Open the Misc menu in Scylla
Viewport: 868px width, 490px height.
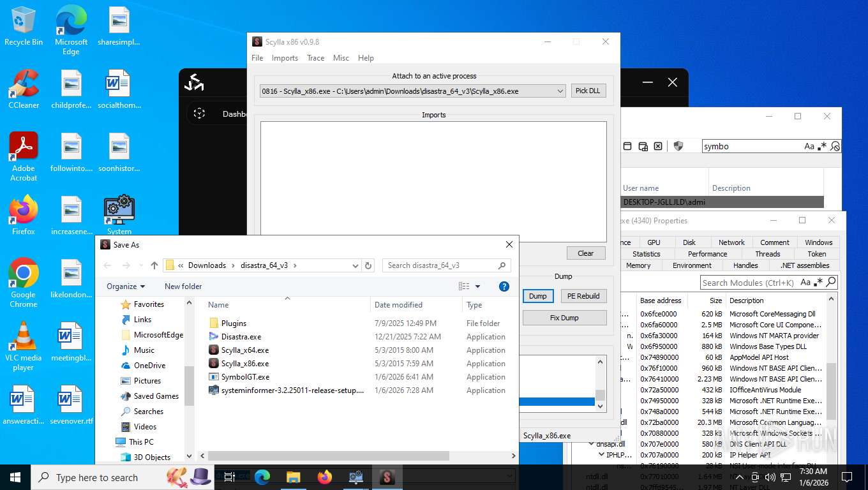(341, 58)
